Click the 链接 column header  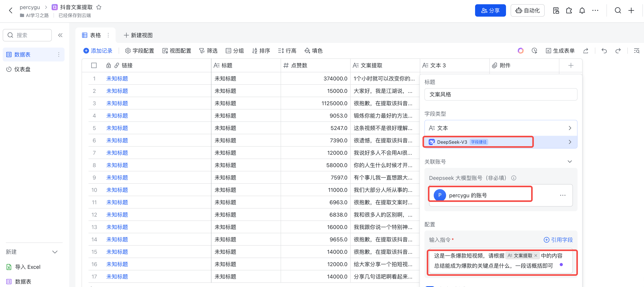click(159, 66)
